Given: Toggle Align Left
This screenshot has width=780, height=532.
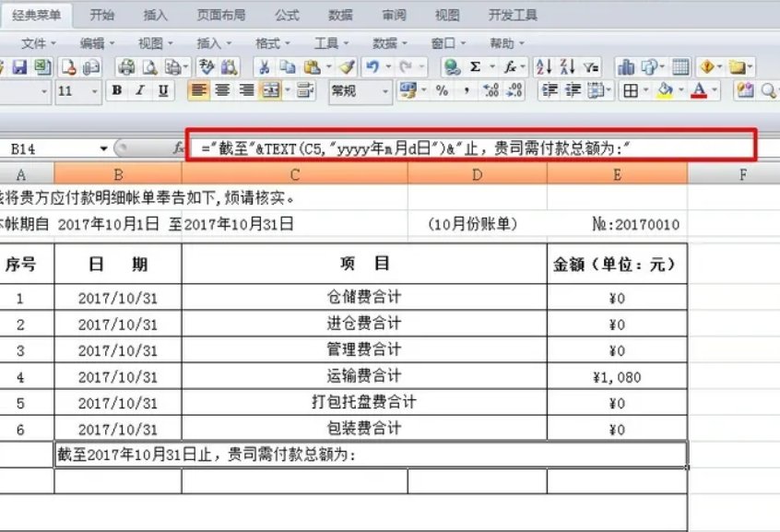Looking at the screenshot, I should point(198,90).
